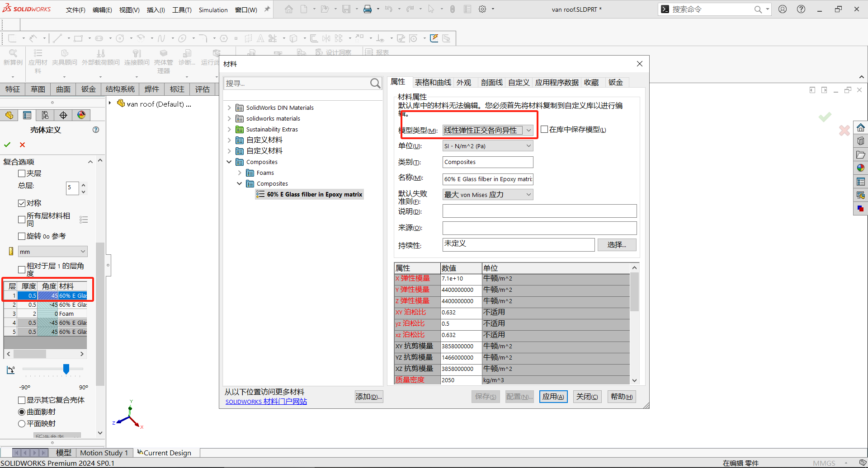Open the 默认失败准则 dropdown
Viewport: 868px width, 468px height.
pos(488,195)
